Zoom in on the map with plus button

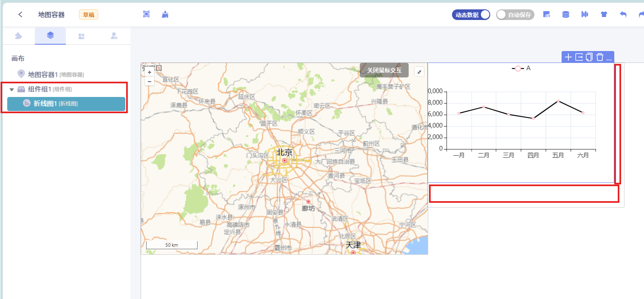150,72
